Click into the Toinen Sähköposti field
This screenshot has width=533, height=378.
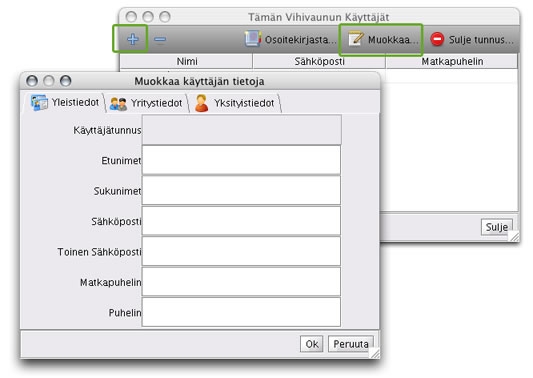(x=241, y=251)
